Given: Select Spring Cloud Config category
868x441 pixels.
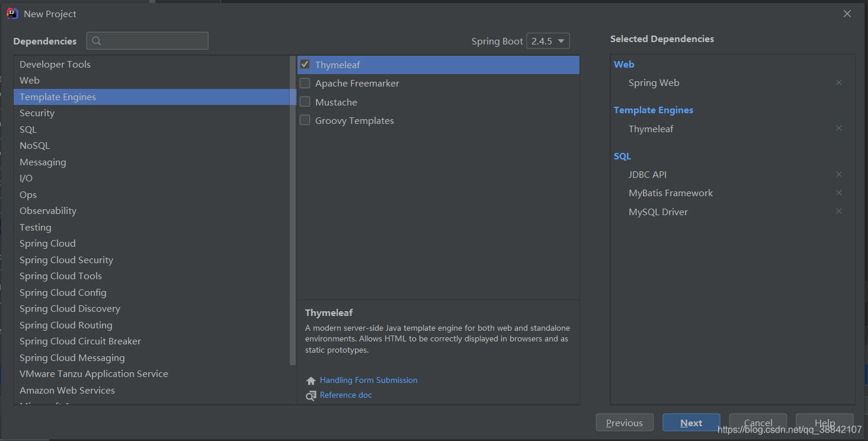Looking at the screenshot, I should [x=151, y=292].
